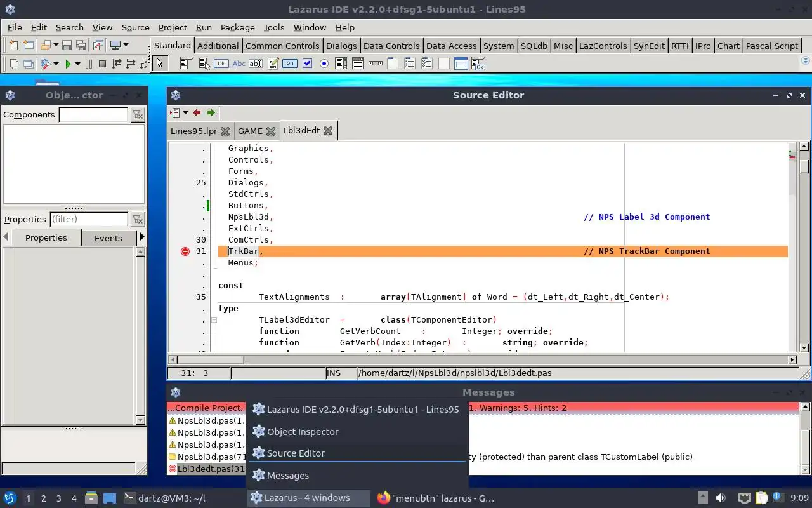Collapse the TLabel3dEditor class fold marker
The image size is (812, 508).
coord(214,320)
